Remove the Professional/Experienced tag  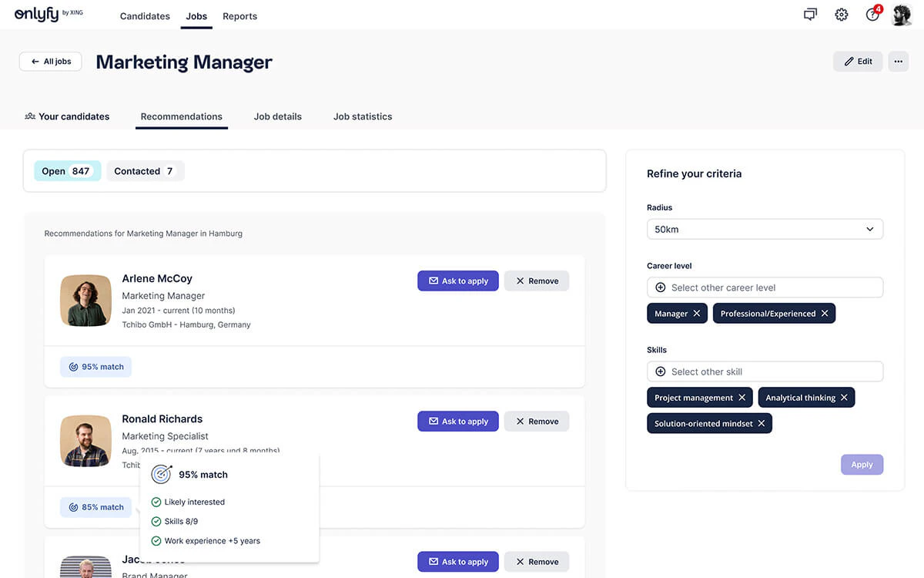click(825, 314)
